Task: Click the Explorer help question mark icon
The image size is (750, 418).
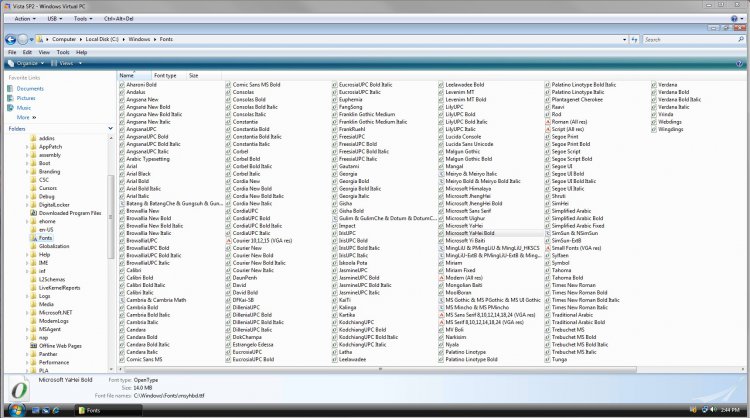Action: tap(739, 62)
